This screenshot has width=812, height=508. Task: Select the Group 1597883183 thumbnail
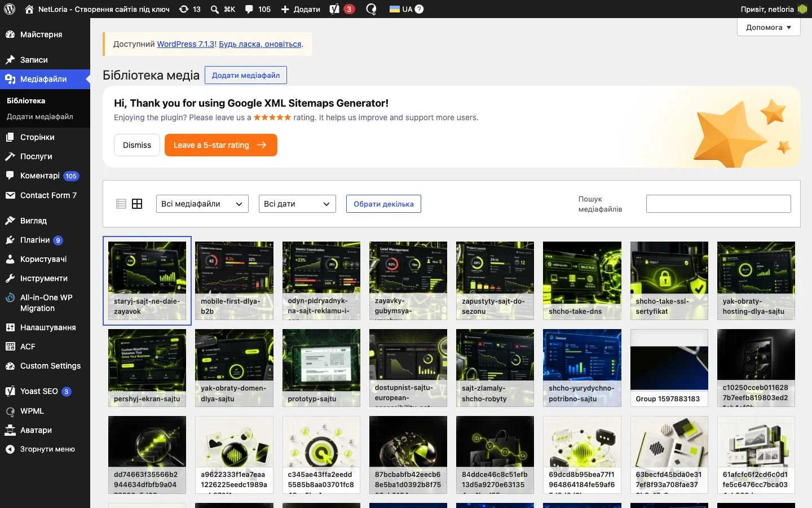pos(669,368)
